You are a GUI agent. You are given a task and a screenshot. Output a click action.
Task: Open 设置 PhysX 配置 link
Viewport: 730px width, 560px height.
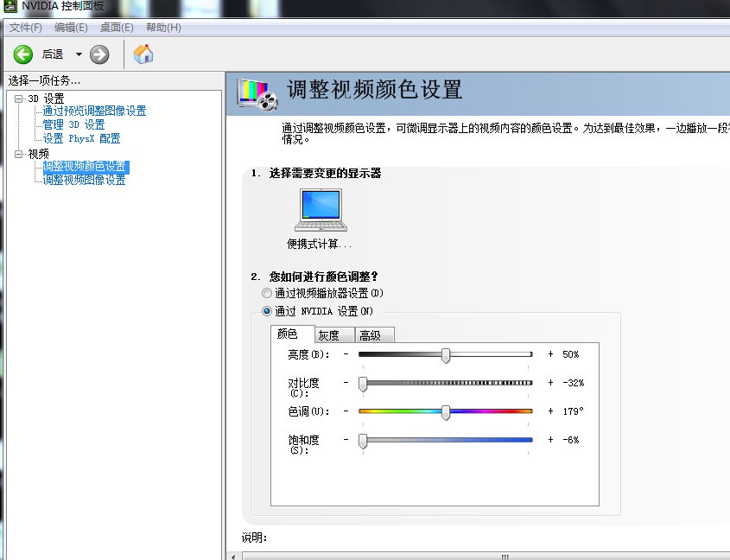coord(81,139)
